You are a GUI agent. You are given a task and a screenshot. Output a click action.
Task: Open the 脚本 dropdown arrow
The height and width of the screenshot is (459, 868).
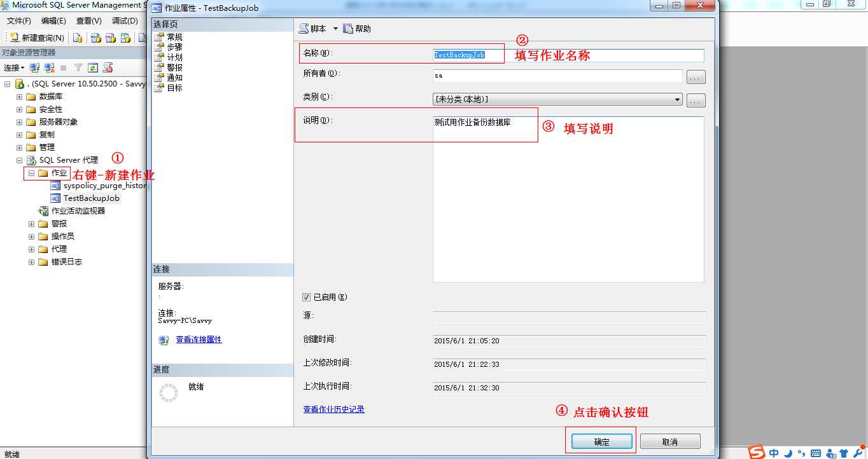[x=335, y=29]
